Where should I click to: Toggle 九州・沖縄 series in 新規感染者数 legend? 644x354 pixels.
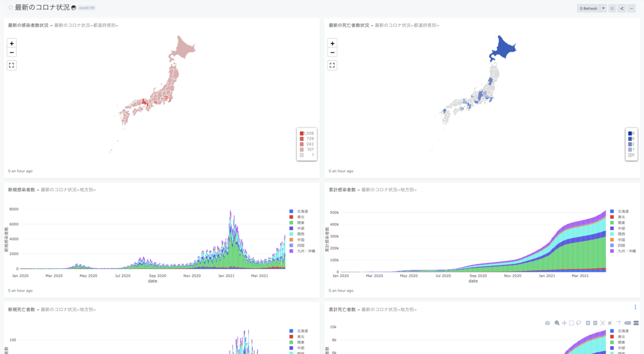coord(302,251)
